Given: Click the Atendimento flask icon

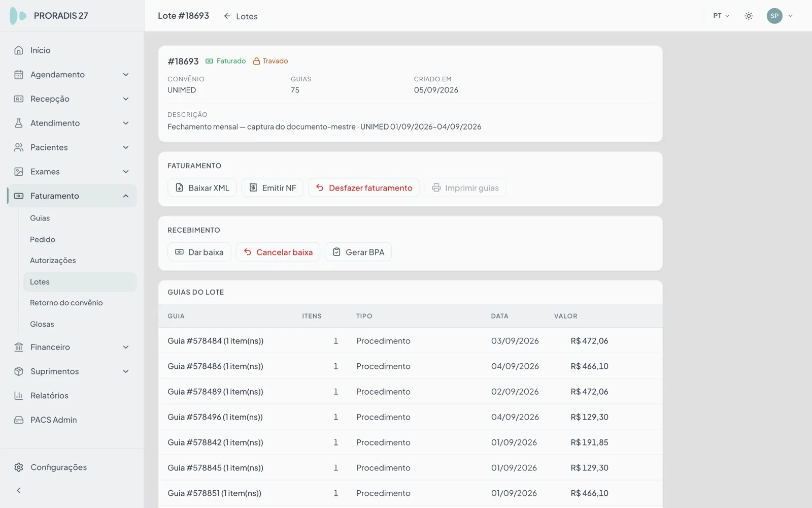Looking at the screenshot, I should (x=19, y=123).
